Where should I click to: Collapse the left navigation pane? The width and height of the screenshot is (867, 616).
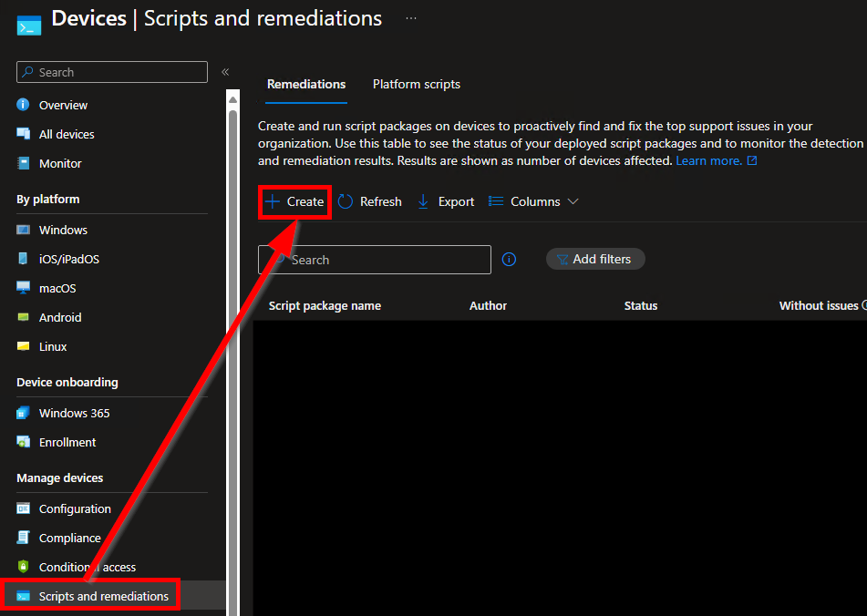click(x=224, y=72)
